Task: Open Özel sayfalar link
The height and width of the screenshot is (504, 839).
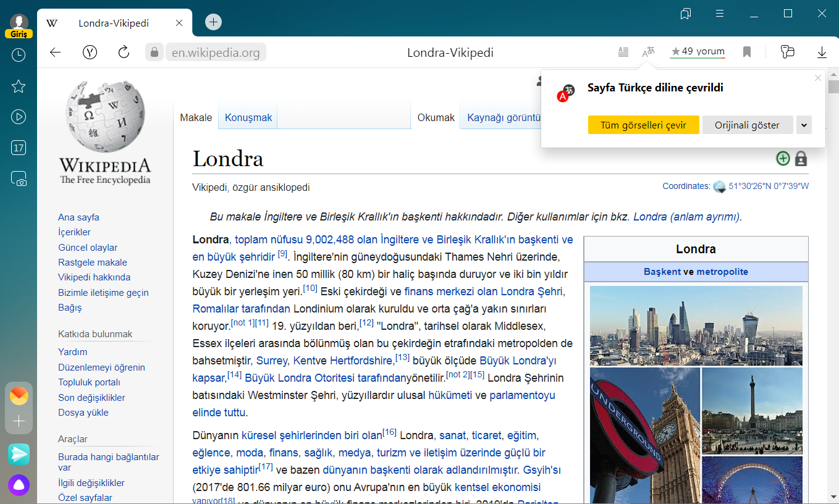Action: point(85,498)
